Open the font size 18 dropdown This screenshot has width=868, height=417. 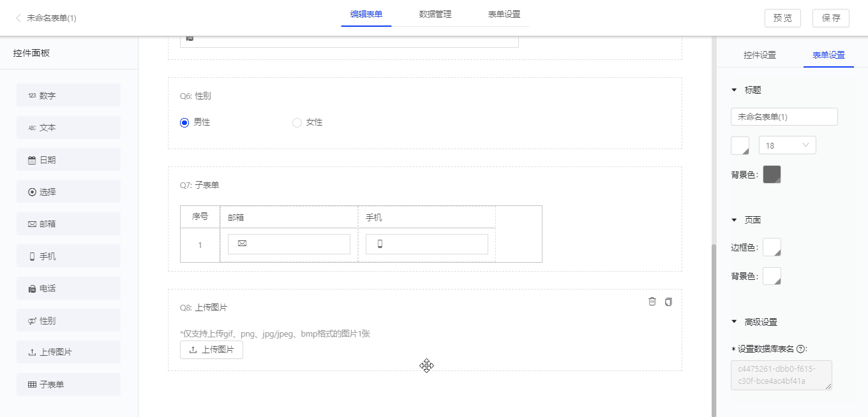787,145
